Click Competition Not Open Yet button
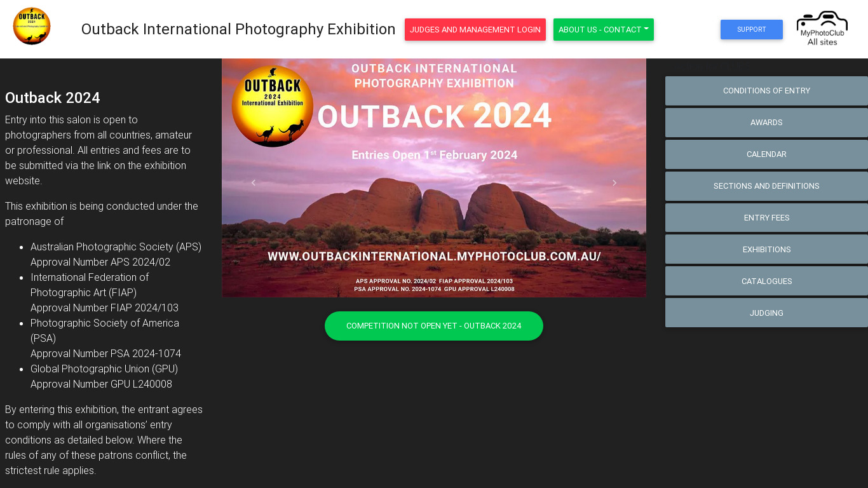The width and height of the screenshot is (868, 488). point(433,326)
